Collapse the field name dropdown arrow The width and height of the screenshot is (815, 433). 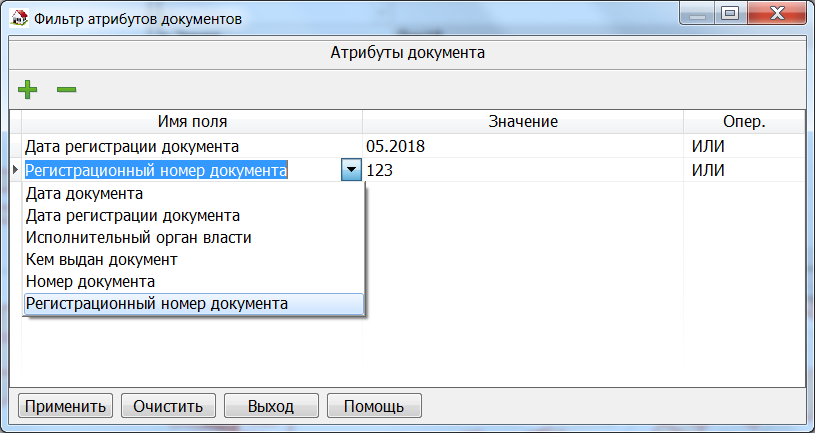[x=351, y=171]
